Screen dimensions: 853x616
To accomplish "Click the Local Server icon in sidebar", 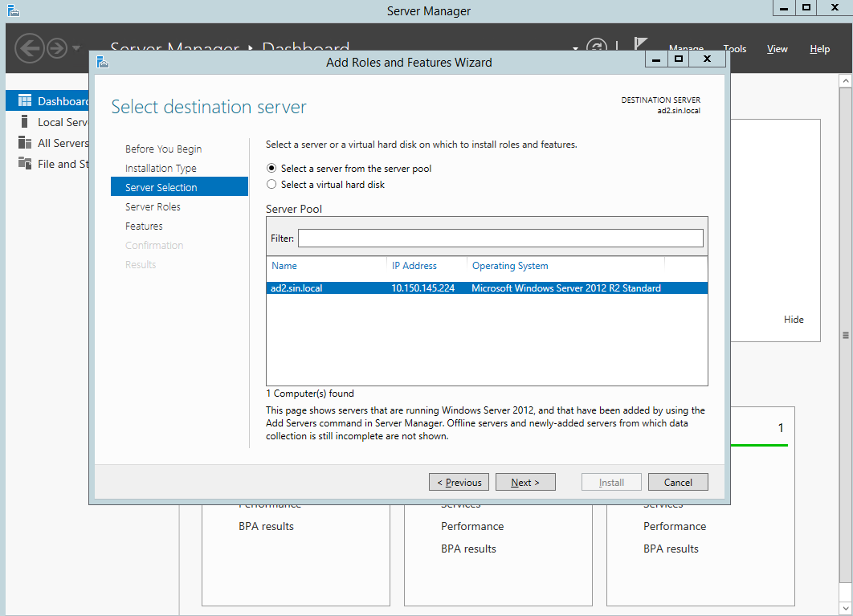I will click(x=24, y=121).
